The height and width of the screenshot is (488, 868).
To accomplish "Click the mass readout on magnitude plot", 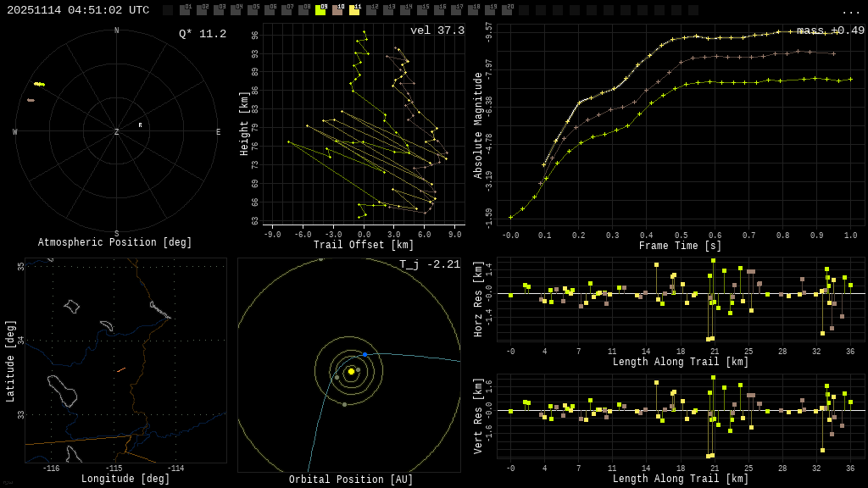I will tap(831, 30).
